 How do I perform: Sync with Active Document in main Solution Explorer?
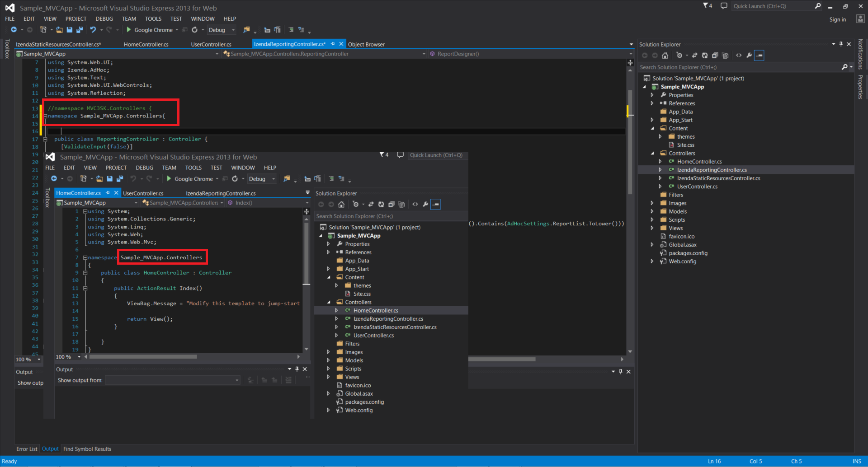click(x=695, y=56)
